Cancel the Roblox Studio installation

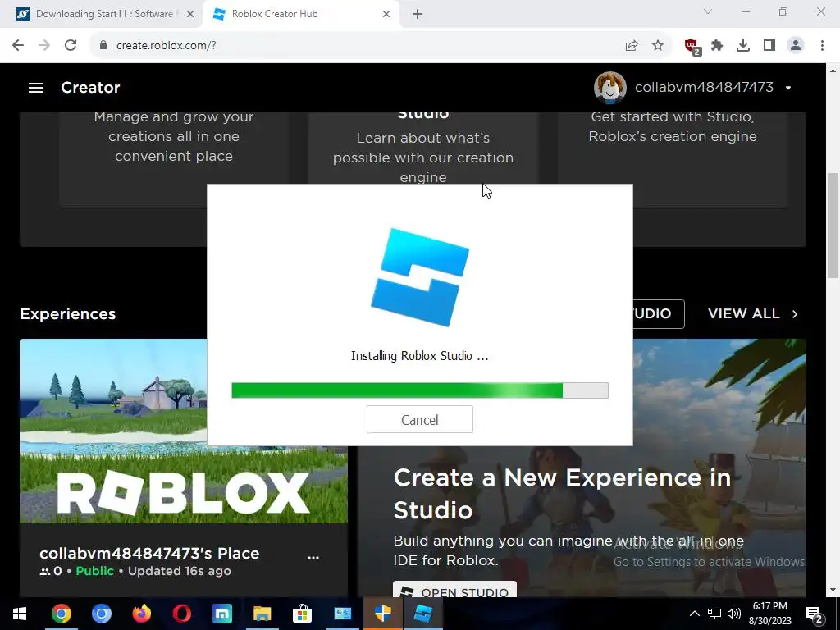[419, 419]
